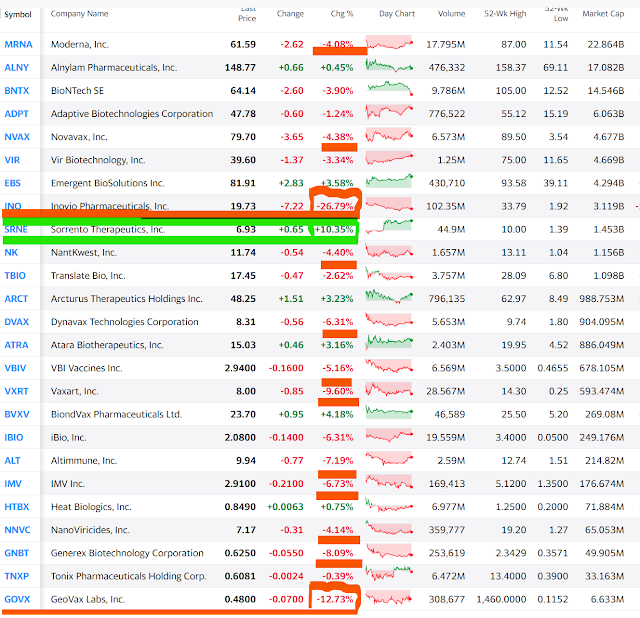The image size is (640, 618).
Task: Click Inovio's volume 102.35M
Action: point(446,206)
